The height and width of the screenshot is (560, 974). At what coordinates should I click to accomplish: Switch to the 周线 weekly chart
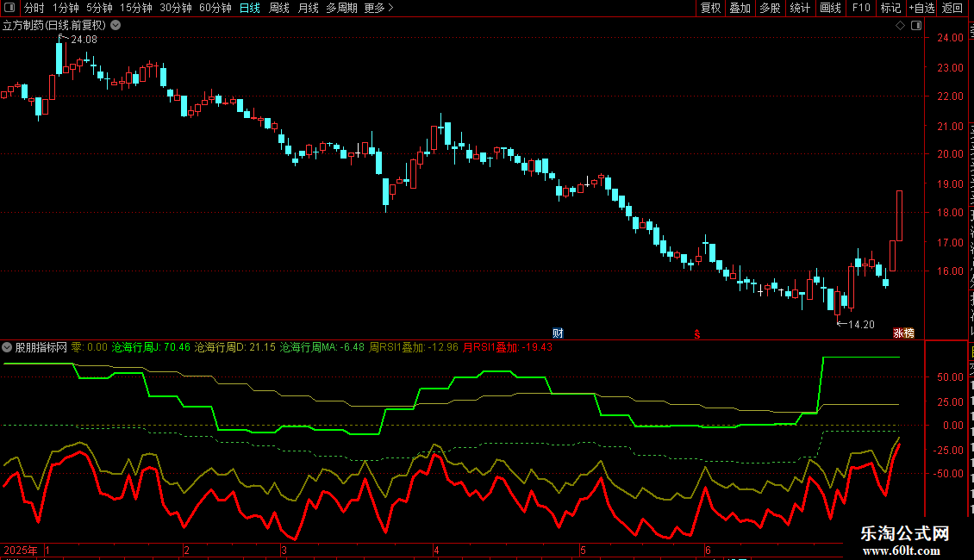[x=279, y=8]
